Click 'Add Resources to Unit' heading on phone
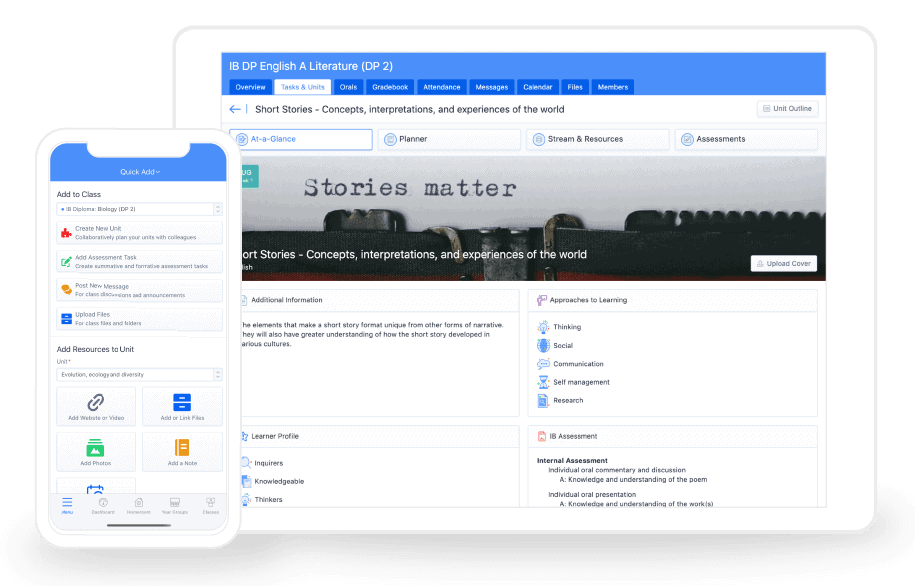The height and width of the screenshot is (586, 915). click(95, 349)
